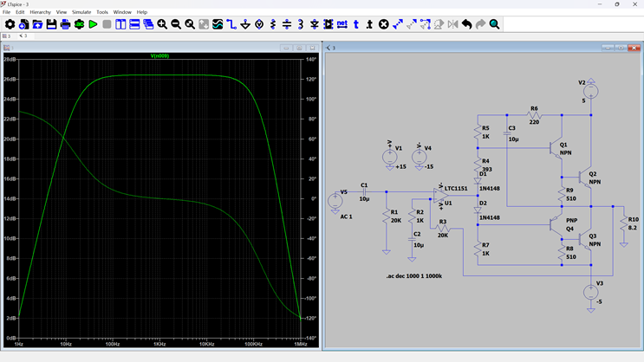Click the V(n009) trace label
Image resolution: width=644 pixels, height=362 pixels.
click(161, 55)
